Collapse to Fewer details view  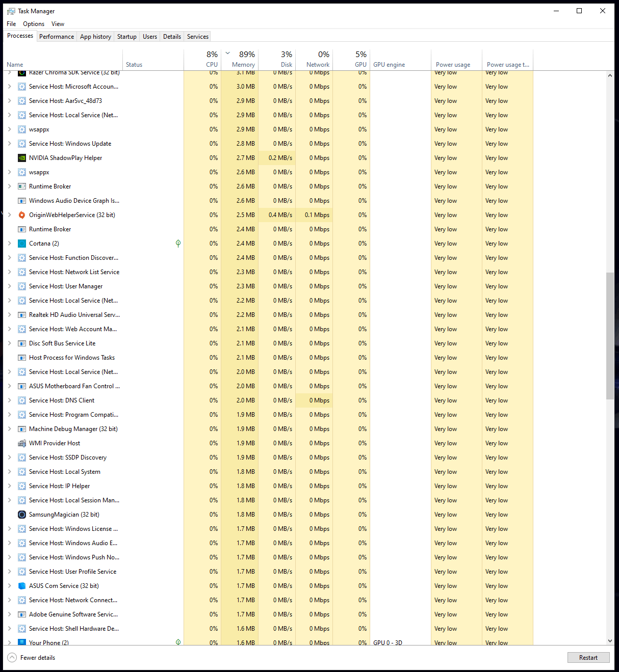coord(31,658)
